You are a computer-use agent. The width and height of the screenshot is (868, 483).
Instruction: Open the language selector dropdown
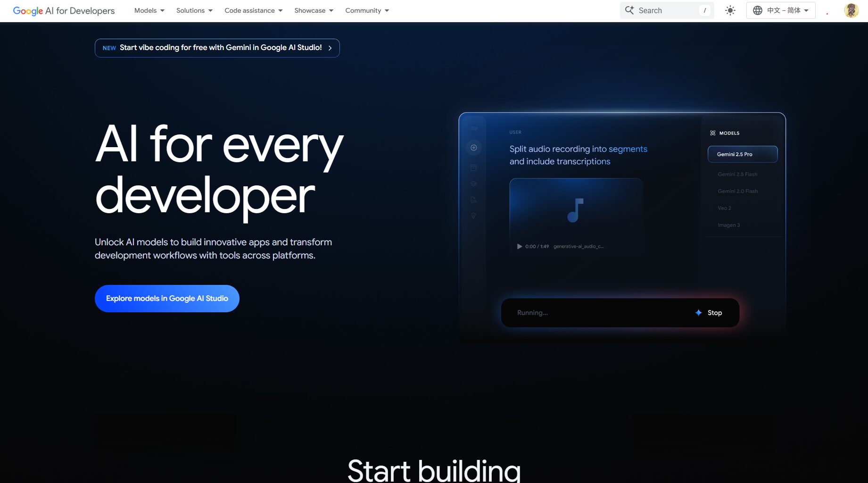coord(780,10)
